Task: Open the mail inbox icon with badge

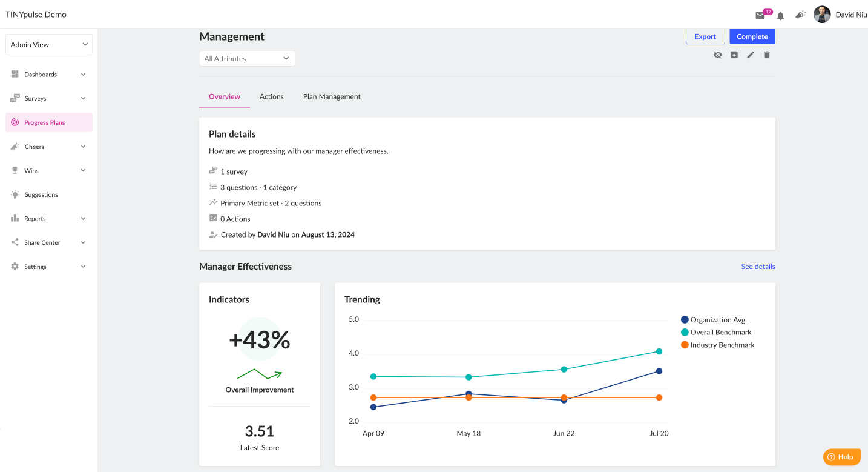Action: pos(760,15)
